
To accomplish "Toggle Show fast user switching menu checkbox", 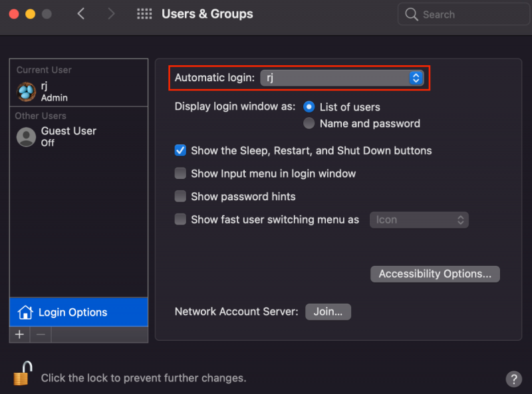I will (x=180, y=220).
